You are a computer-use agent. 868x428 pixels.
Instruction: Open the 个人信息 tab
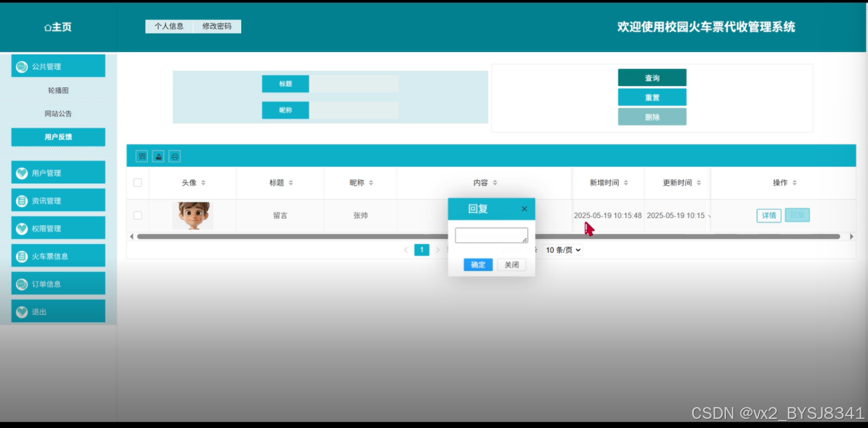(169, 26)
